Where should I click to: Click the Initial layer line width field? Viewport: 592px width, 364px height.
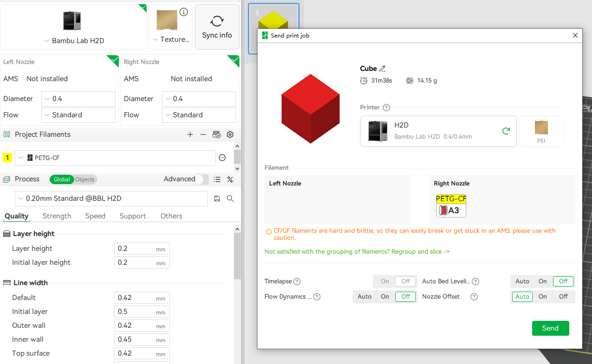pyautogui.click(x=142, y=312)
